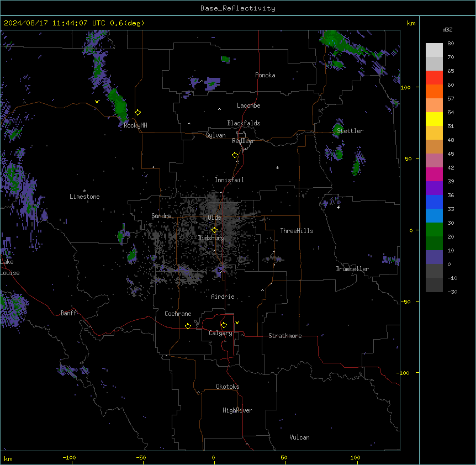
Task: Click the Olds town label
Action: (x=214, y=218)
